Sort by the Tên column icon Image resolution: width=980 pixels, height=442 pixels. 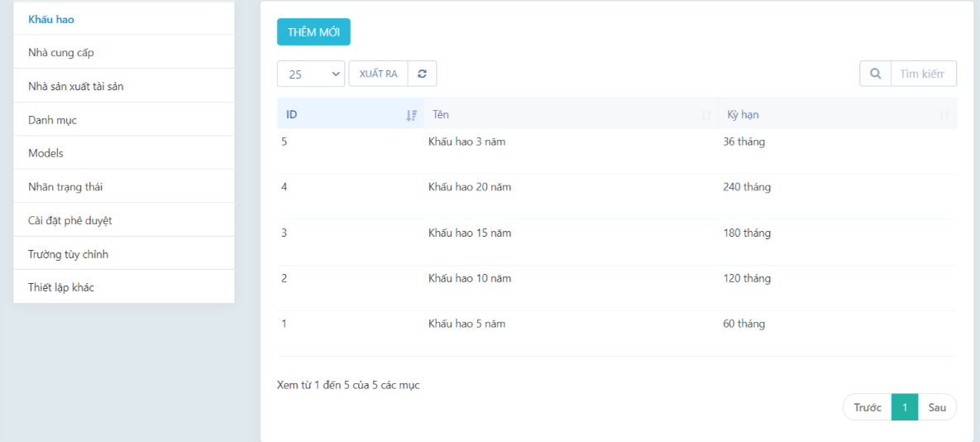pyautogui.click(x=705, y=116)
